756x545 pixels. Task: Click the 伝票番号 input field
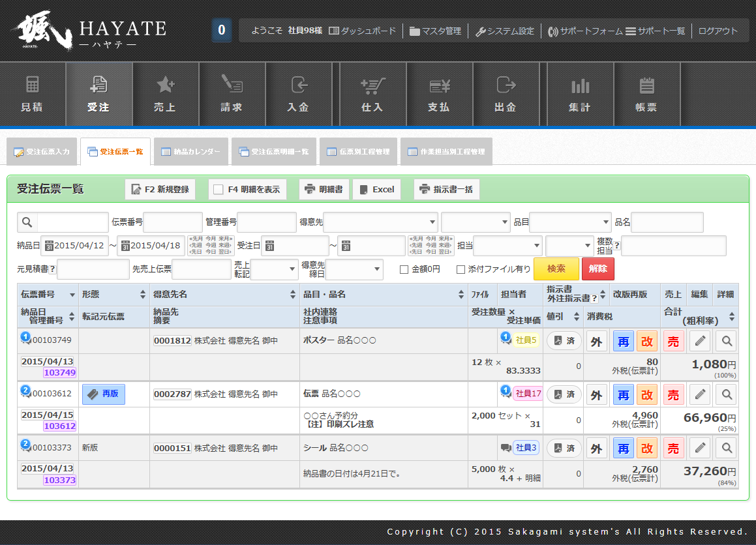(x=172, y=222)
